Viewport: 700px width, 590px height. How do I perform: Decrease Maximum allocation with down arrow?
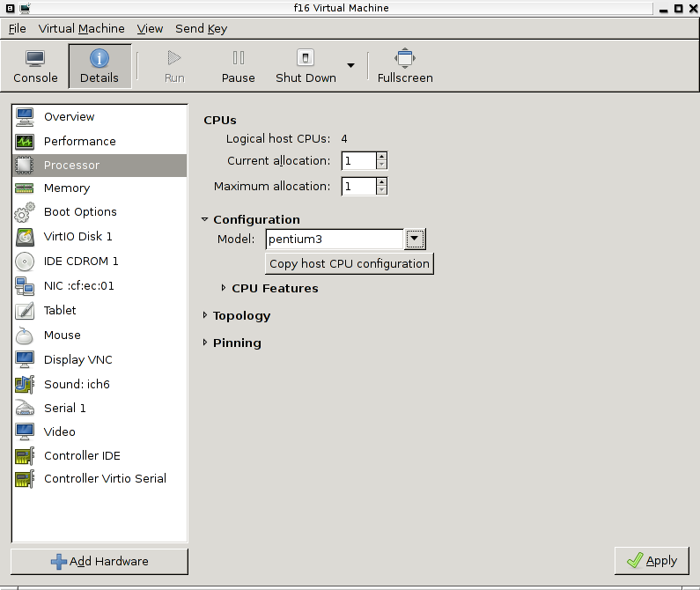(381, 190)
